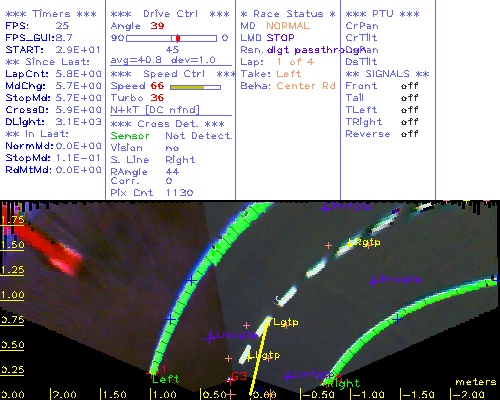Click the green Sensor label
The image size is (500, 400).
pos(130,136)
